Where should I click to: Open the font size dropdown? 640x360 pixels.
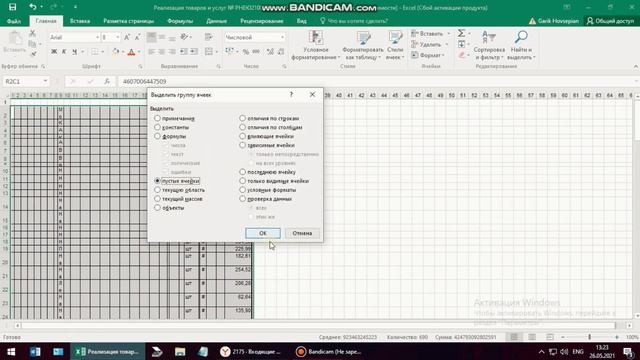click(x=118, y=37)
